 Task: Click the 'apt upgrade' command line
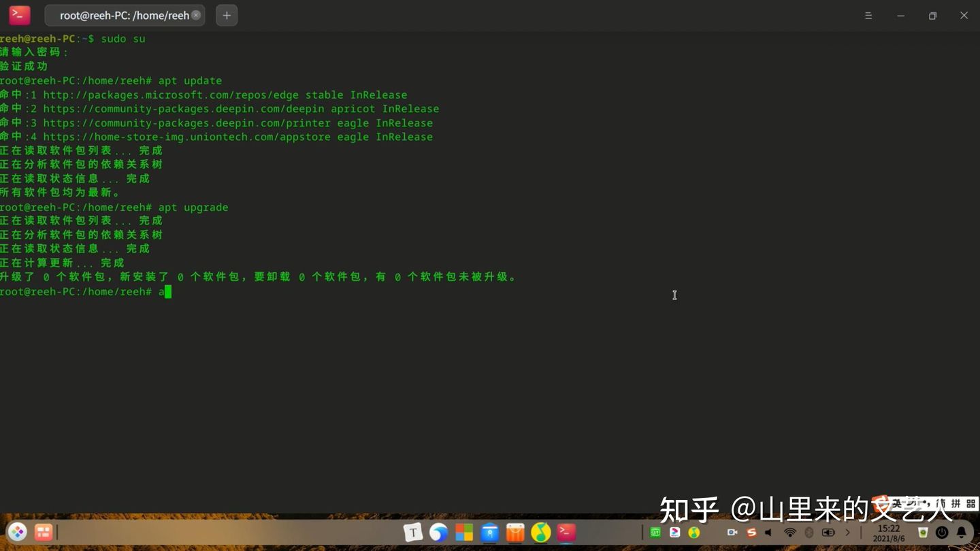tap(114, 207)
